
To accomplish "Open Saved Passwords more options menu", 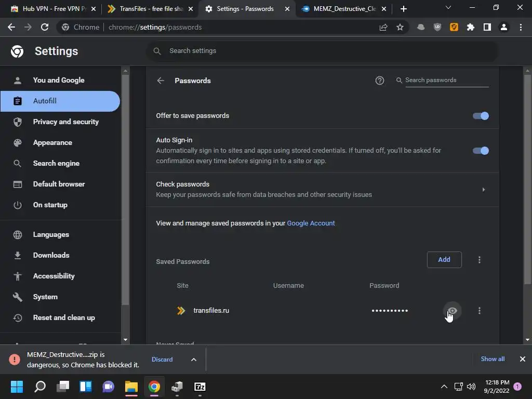I will pyautogui.click(x=479, y=260).
